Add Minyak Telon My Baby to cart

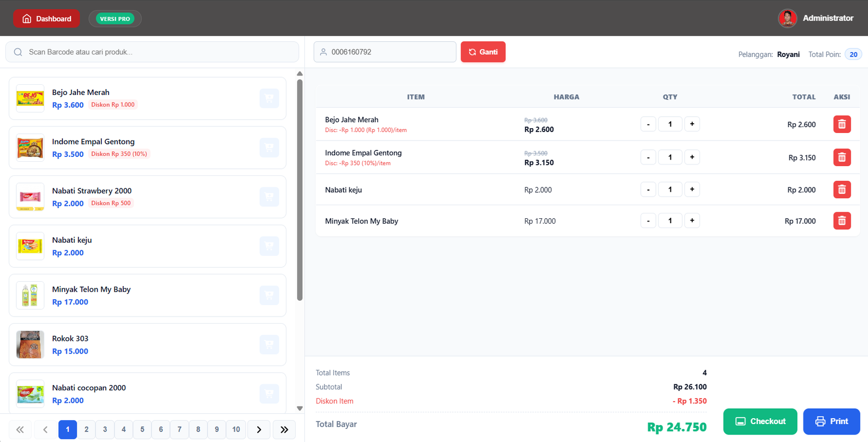[269, 295]
